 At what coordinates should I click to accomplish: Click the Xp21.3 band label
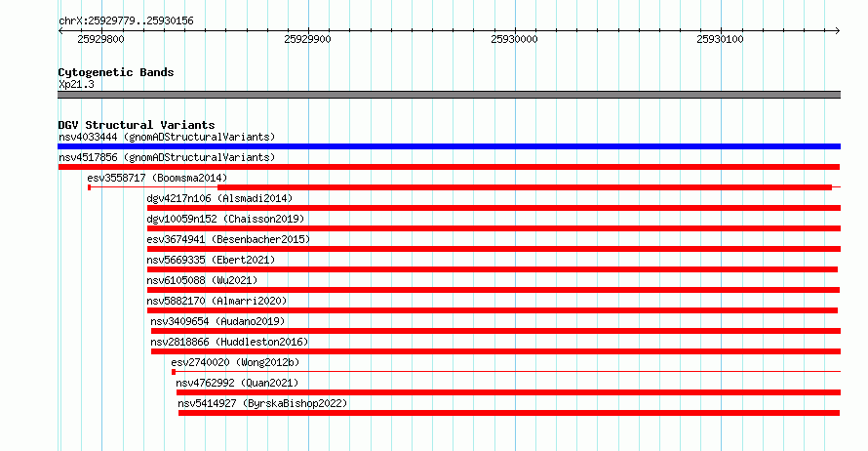[76, 84]
